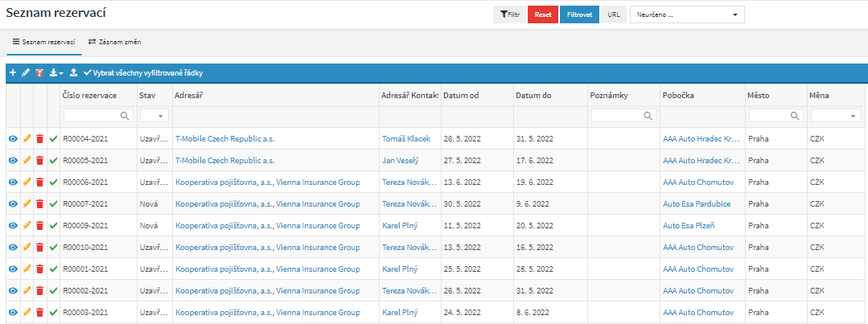
Task: Click the toolbar pencil edit icon
Action: (x=26, y=73)
